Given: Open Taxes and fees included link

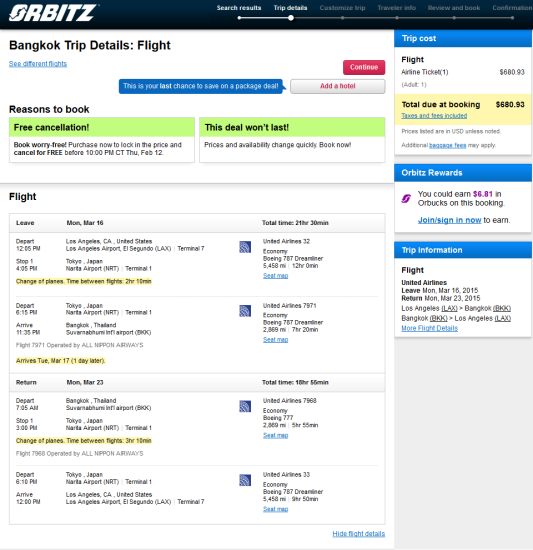Looking at the screenshot, I should click(434, 115).
